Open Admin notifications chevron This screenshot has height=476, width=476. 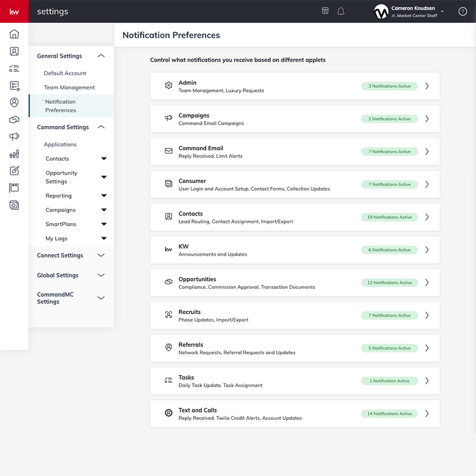point(427,86)
